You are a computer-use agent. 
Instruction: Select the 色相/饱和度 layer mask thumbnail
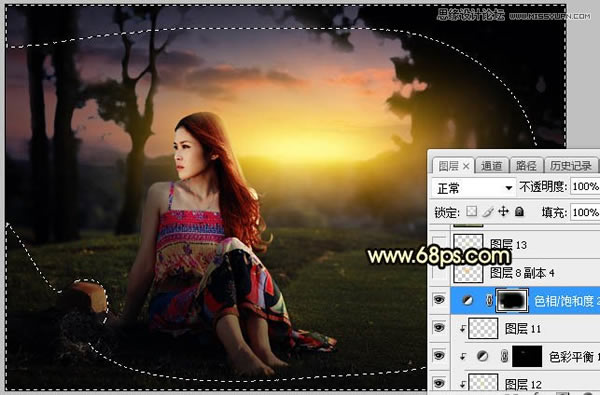(512, 301)
